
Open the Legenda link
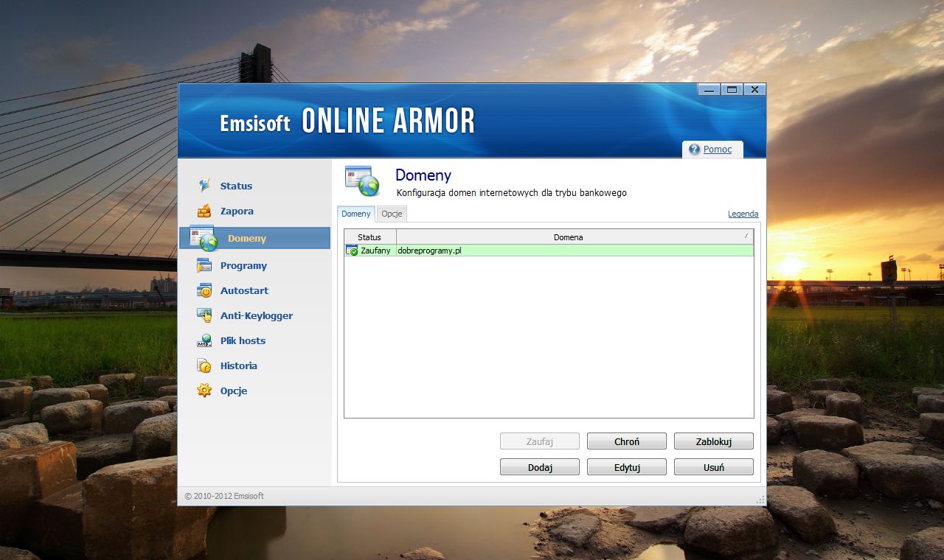pos(743,214)
